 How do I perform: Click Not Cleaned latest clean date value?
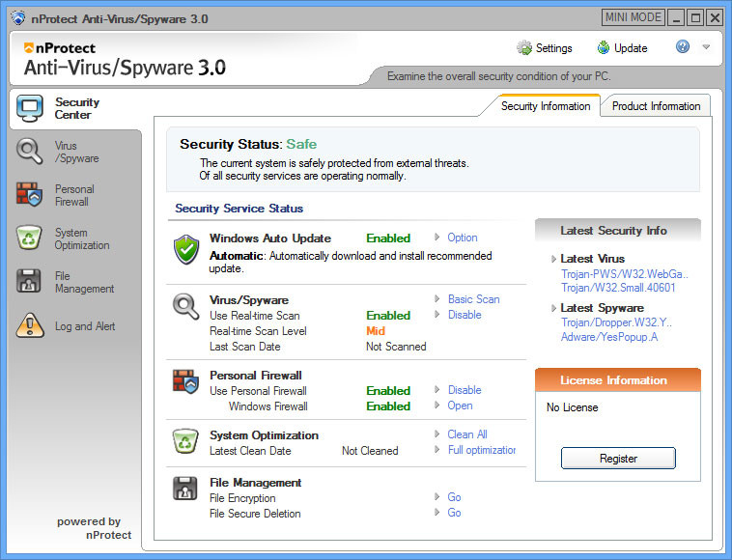point(370,451)
